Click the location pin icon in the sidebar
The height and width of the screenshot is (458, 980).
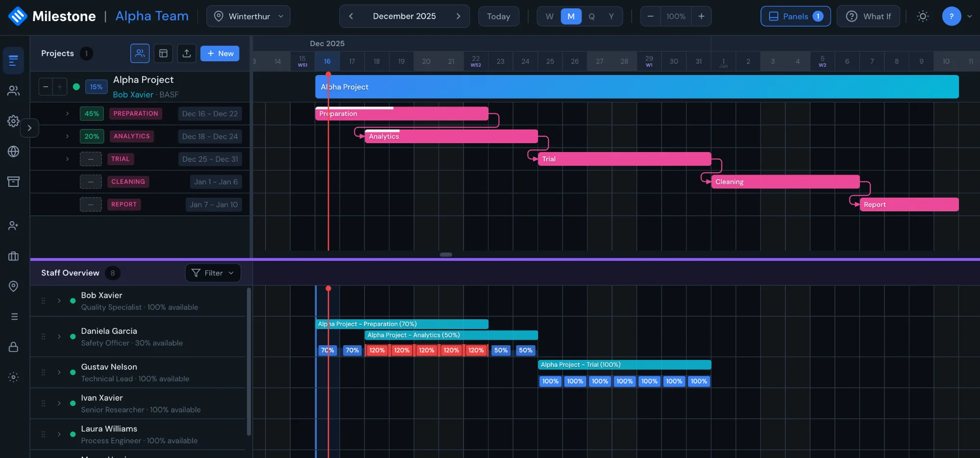point(13,286)
